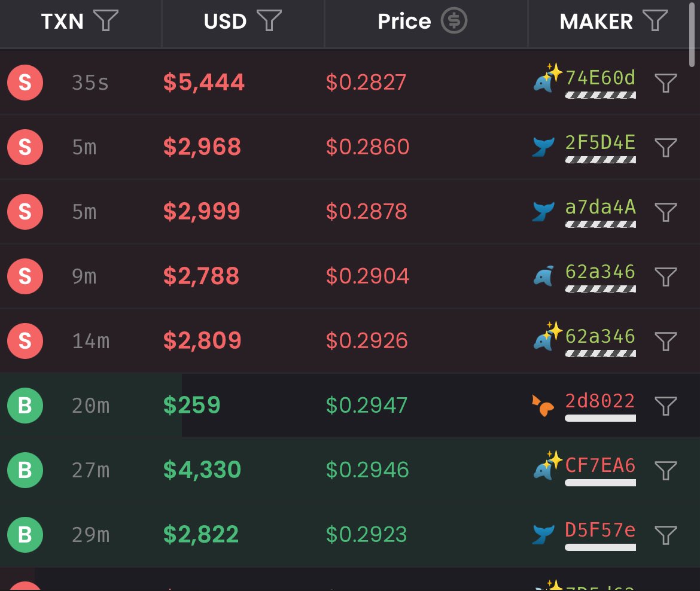The height and width of the screenshot is (591, 700).
Task: Click the whale icon beside a7da4A
Action: pyautogui.click(x=543, y=212)
